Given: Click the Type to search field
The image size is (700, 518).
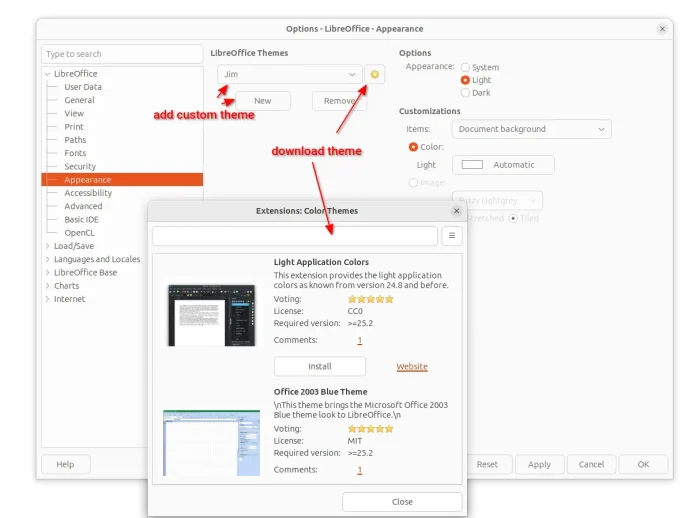Looking at the screenshot, I should click(x=122, y=54).
